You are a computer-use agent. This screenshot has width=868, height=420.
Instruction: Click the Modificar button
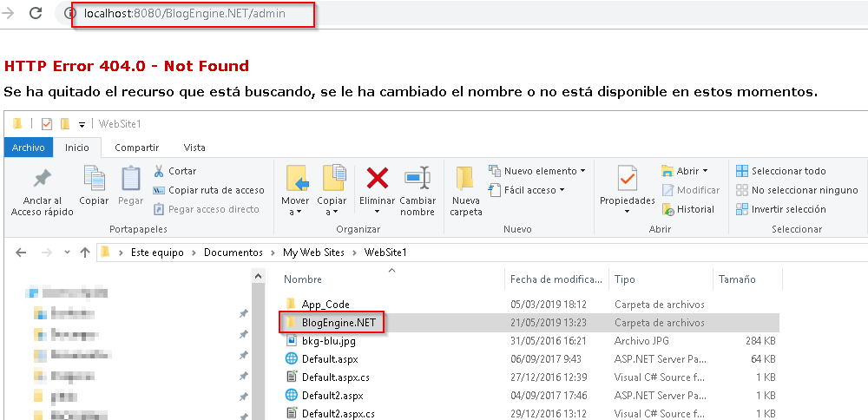691,190
